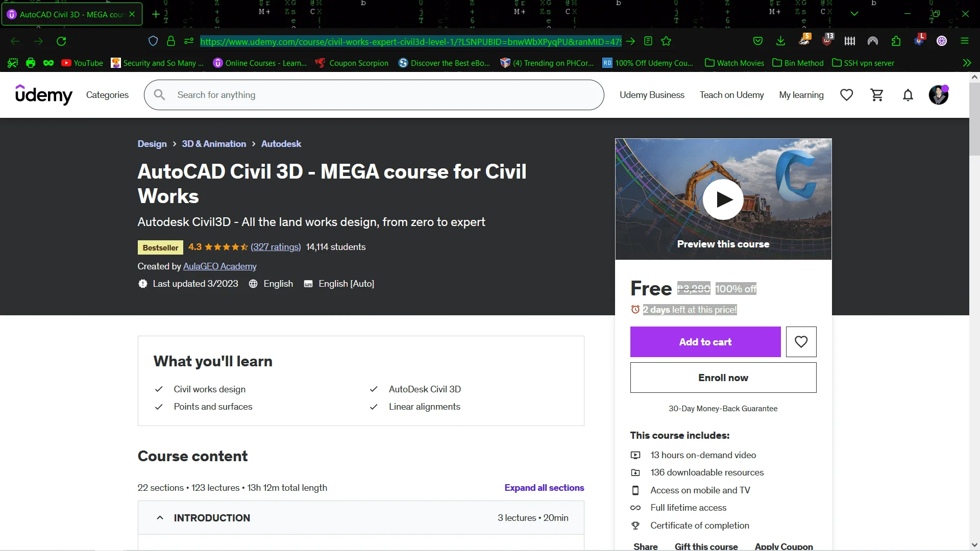Toggle wishlist heart beside Add to cart
Image resolution: width=980 pixels, height=551 pixels.
coord(801,342)
